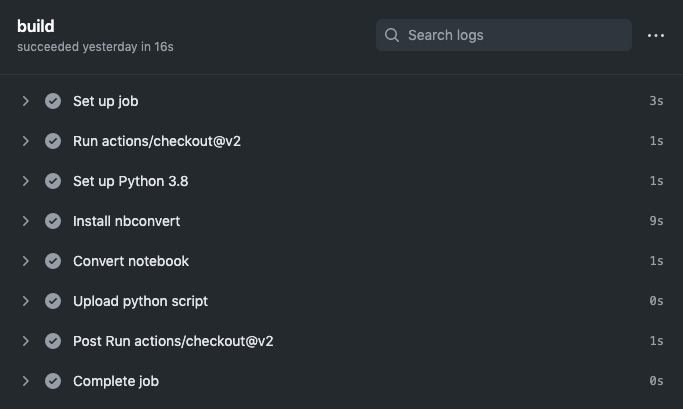Expand the Complete job chevron

coord(26,381)
